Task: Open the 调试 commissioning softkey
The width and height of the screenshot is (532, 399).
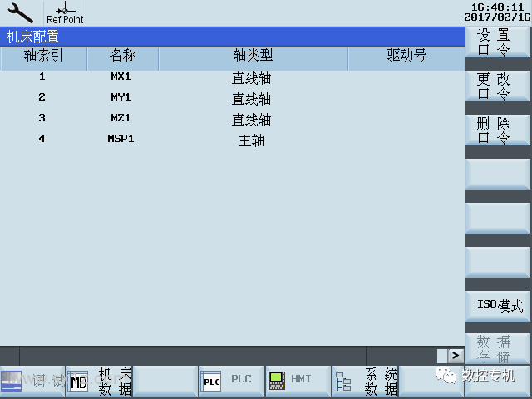Action: 32,381
